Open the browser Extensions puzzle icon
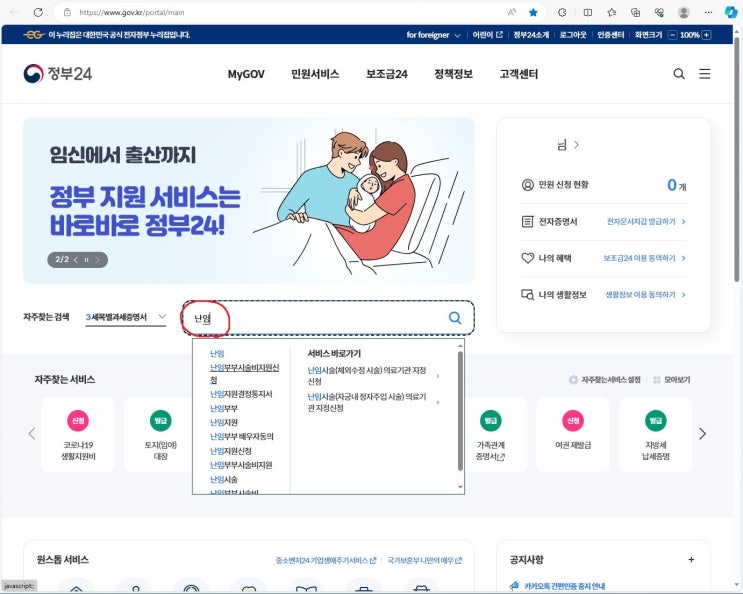This screenshot has height=594, width=743. (x=562, y=12)
